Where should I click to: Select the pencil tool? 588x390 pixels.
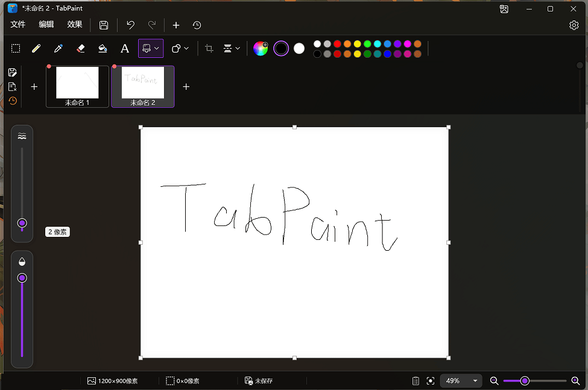click(x=36, y=48)
